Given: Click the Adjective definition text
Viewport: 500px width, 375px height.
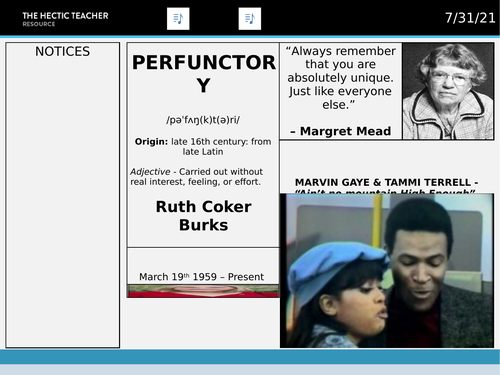Looking at the screenshot, I should (196, 177).
